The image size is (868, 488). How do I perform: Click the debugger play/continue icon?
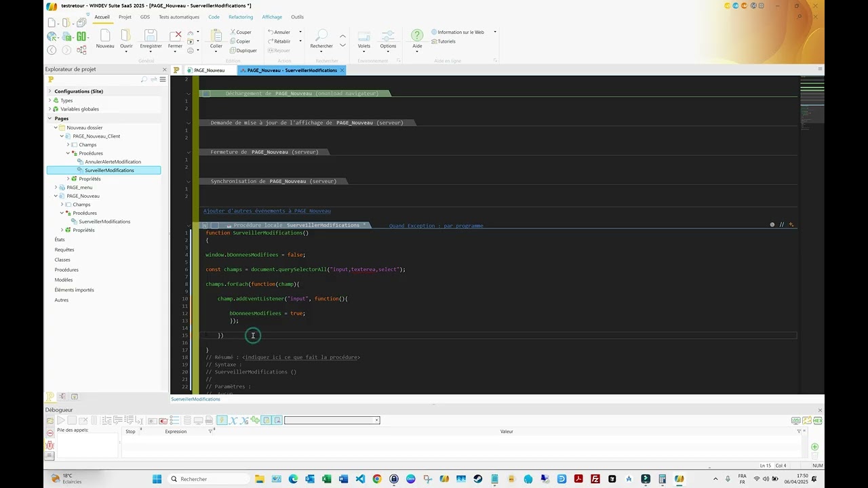pos(60,420)
